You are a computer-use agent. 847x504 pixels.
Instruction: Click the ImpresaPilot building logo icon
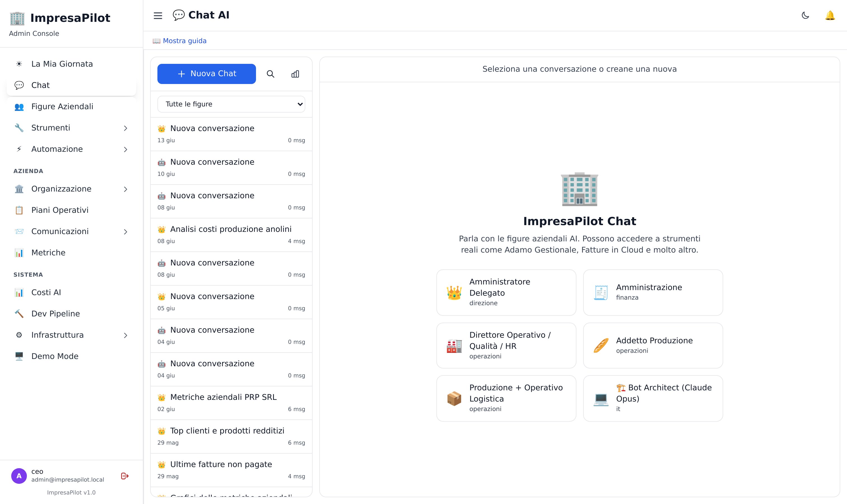pos(17,18)
